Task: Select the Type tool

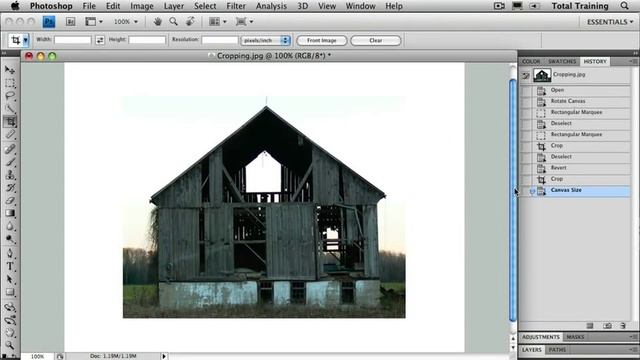Action: coord(10,266)
